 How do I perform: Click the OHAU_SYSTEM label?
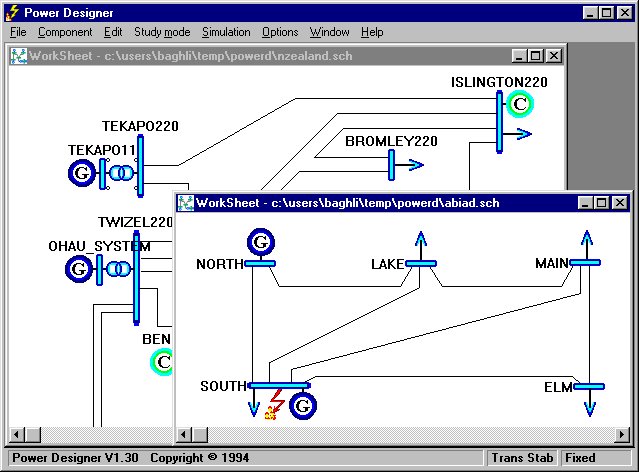tap(99, 246)
